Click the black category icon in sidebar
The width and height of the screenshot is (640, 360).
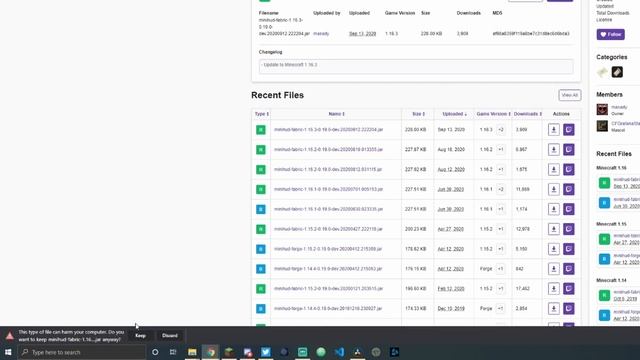click(x=617, y=72)
